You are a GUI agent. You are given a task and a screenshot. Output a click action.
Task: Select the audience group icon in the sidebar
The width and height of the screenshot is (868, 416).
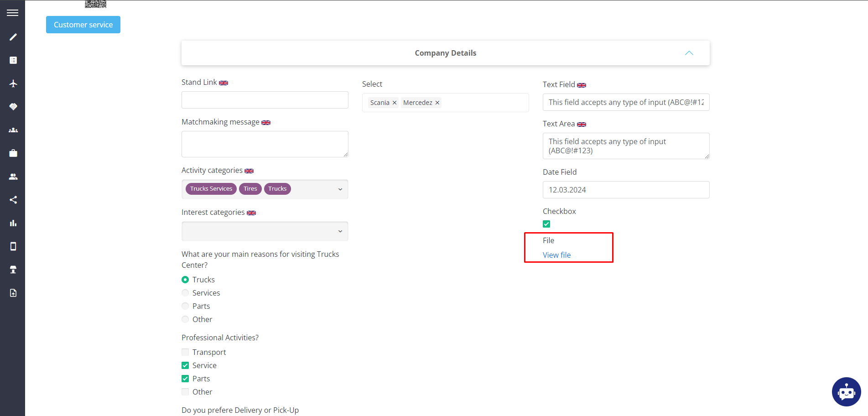tap(13, 130)
